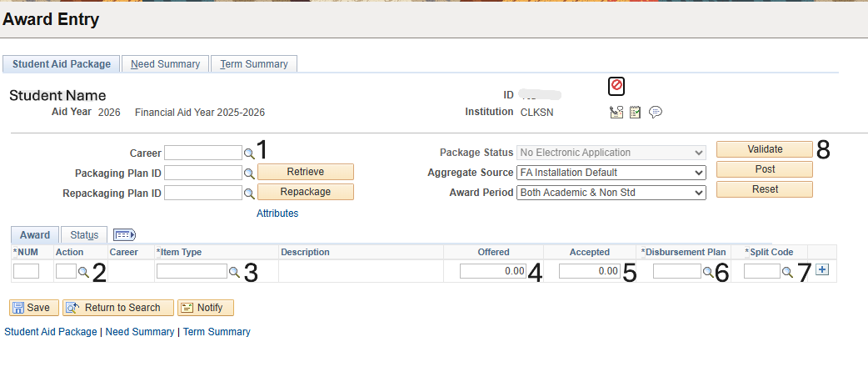Viewport: 868px width, 382px height.
Task: Click the Disbursement Plan lookup icon
Action: pyautogui.click(x=708, y=271)
